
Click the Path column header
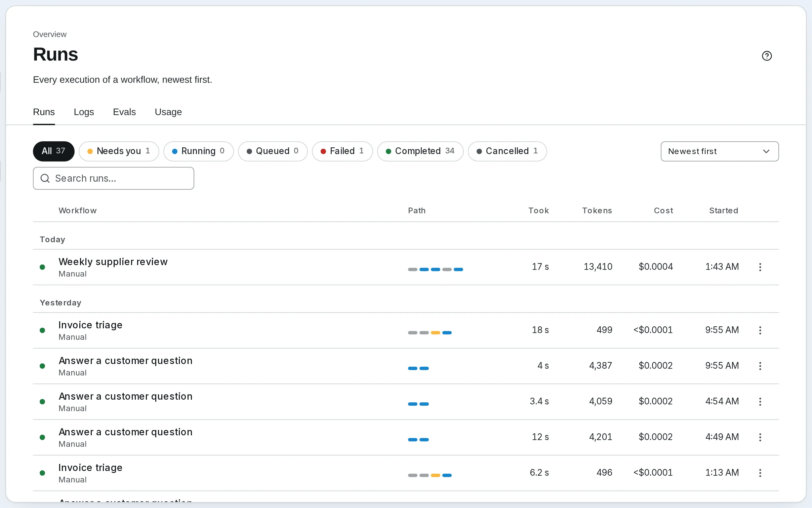417,211
